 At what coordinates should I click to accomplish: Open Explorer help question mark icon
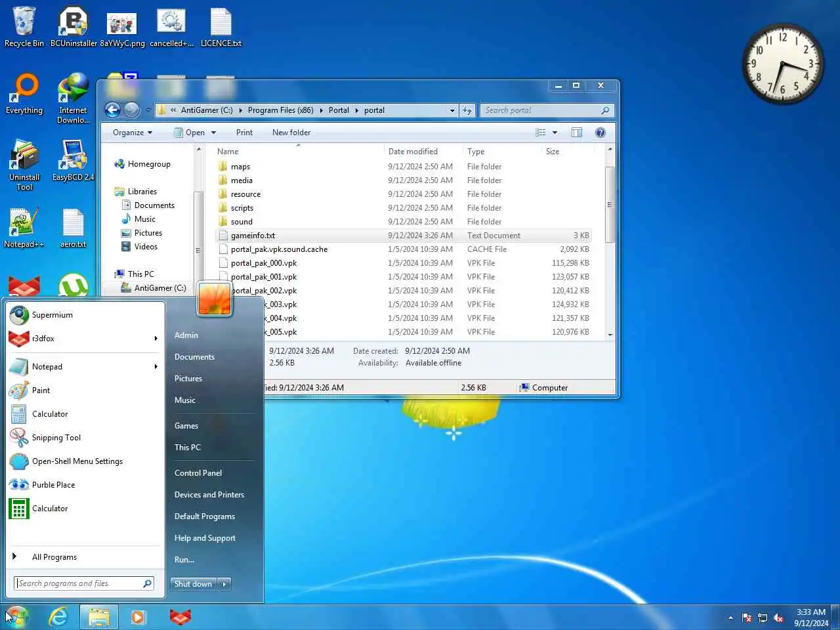click(600, 133)
